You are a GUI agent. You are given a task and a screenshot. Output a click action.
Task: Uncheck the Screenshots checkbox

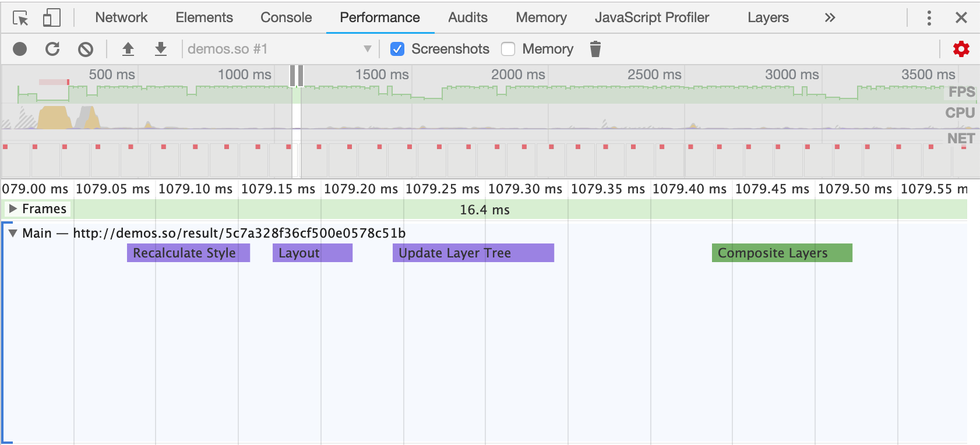tap(397, 49)
